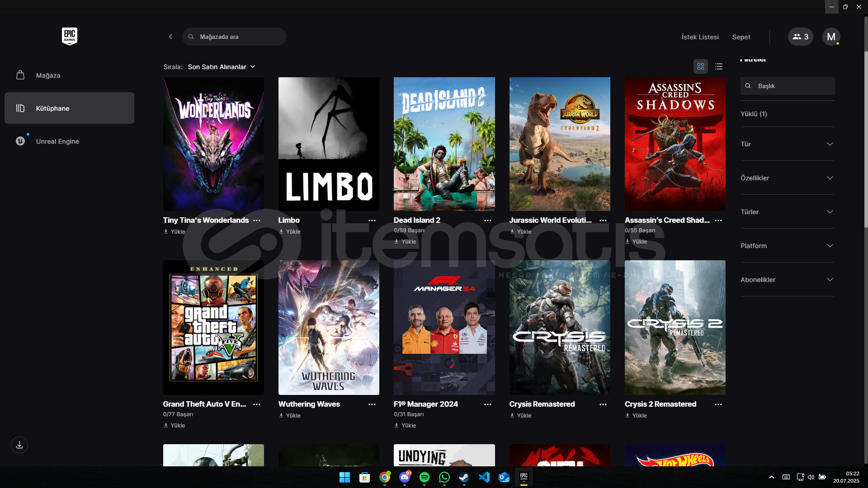Viewport: 868px width, 488px height.
Task: Open options menu for Limbo
Action: click(x=372, y=221)
